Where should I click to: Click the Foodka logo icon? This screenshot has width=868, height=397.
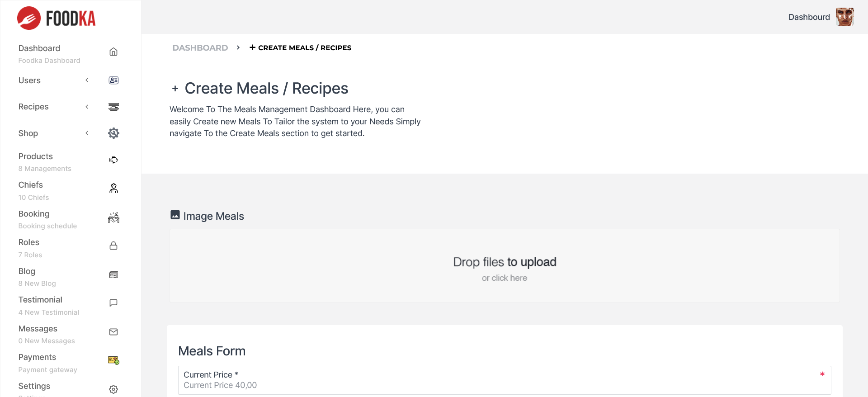(x=29, y=18)
